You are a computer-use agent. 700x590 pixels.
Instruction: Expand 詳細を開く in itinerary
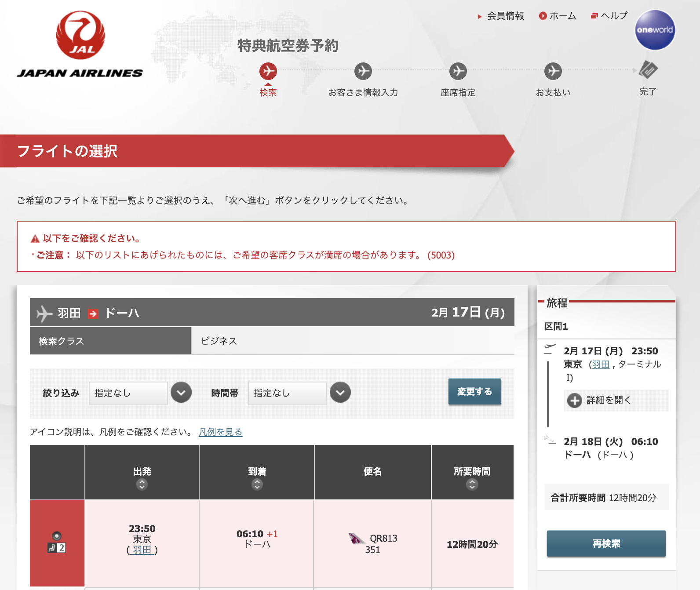click(616, 401)
